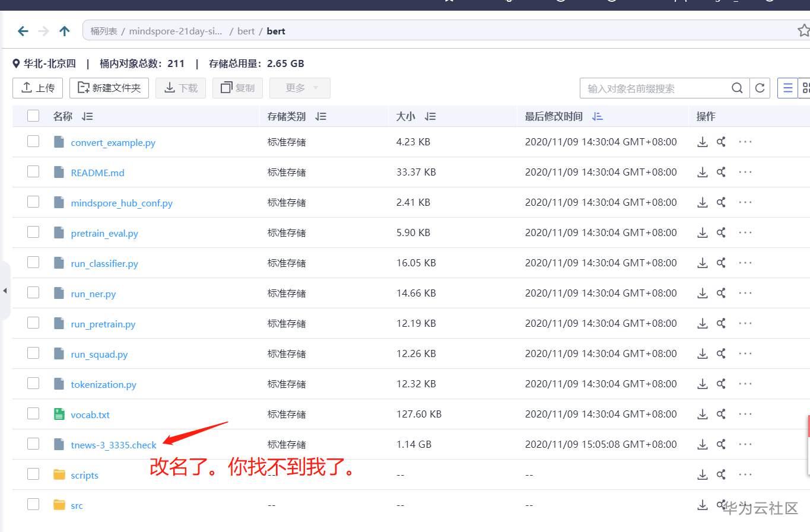The width and height of the screenshot is (810, 532).
Task: Share the vocab.txt file
Action: pos(721,414)
